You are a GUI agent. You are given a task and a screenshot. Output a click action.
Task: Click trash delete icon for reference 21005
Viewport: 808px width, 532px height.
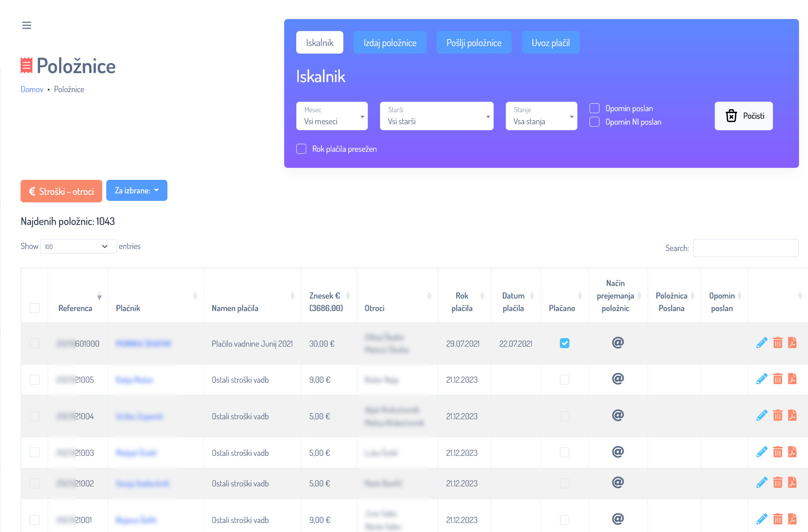pyautogui.click(x=777, y=379)
